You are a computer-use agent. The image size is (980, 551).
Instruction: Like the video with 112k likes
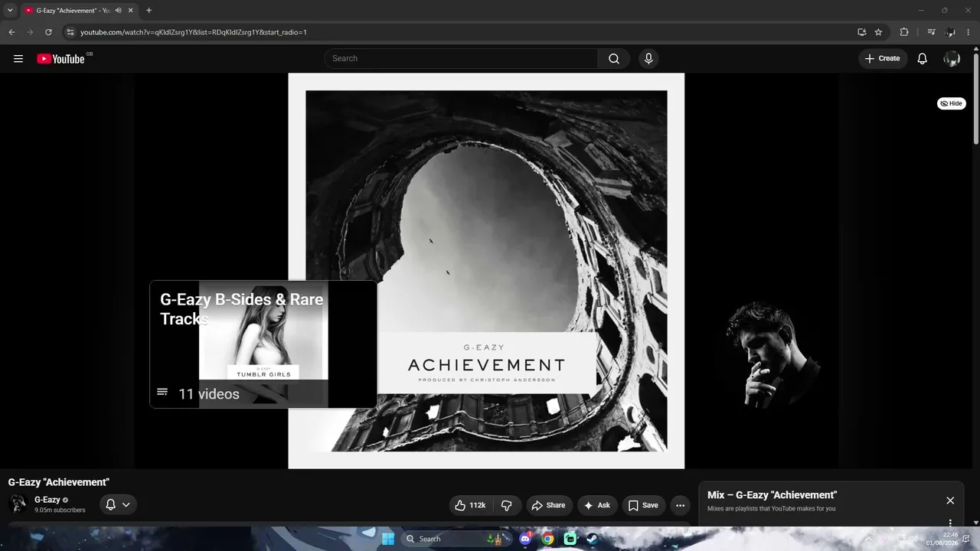point(470,505)
